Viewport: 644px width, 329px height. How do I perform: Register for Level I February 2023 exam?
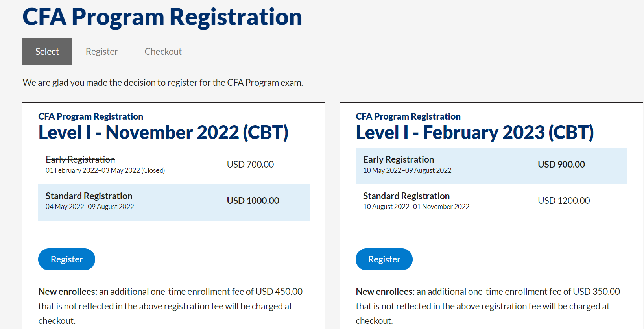(x=384, y=259)
